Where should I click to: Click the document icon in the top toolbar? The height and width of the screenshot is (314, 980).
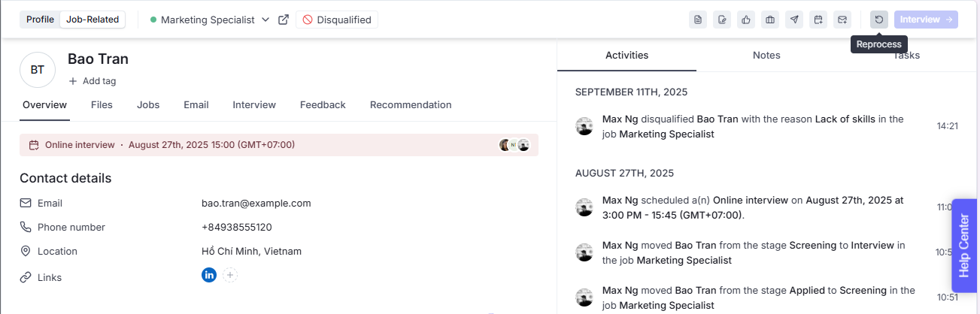[698, 20]
